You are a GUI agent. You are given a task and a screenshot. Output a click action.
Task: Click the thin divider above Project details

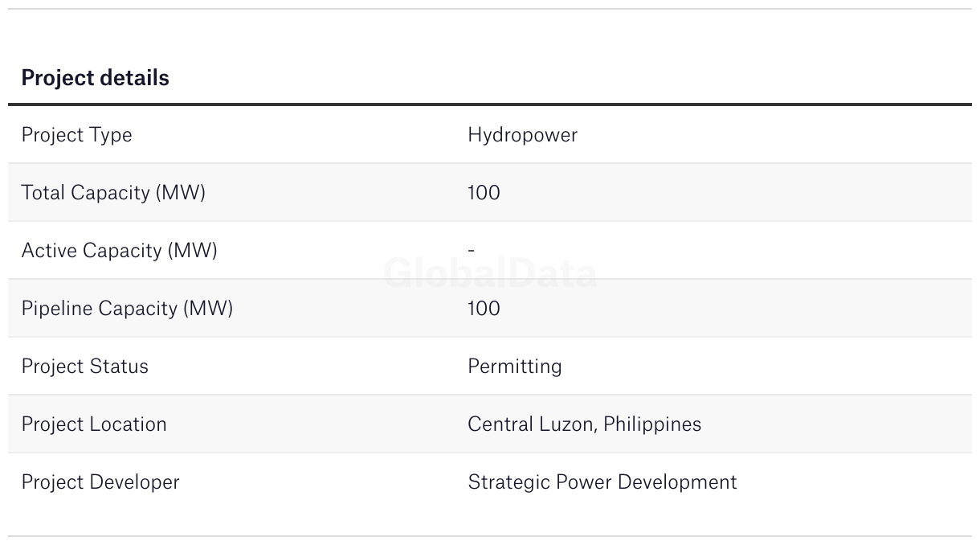tap(490, 9)
